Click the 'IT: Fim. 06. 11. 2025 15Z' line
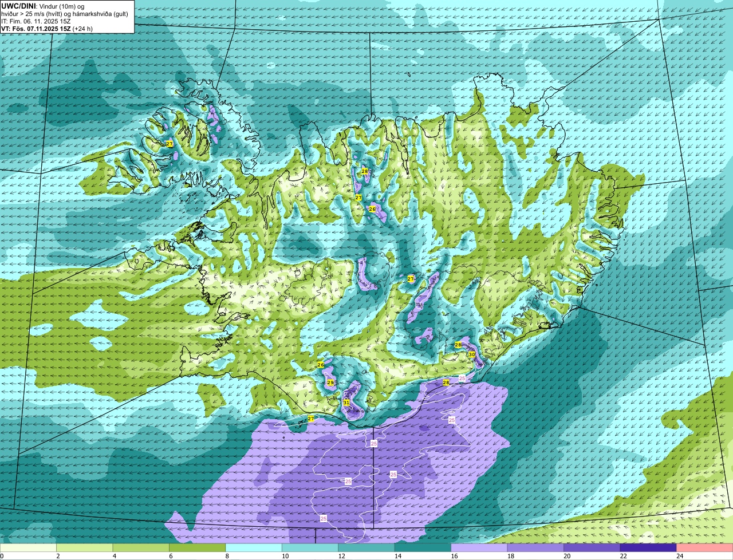The image size is (733, 560). [x=36, y=21]
